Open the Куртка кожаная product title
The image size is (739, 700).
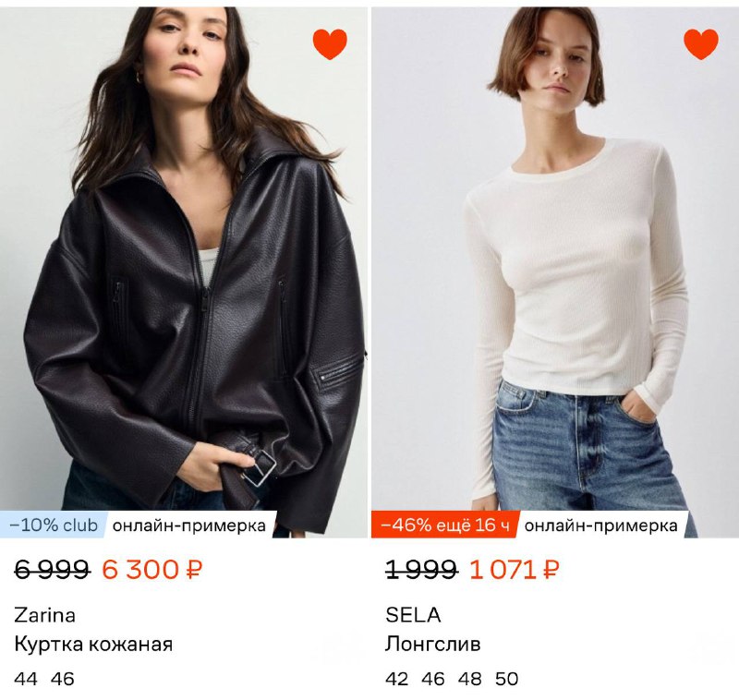tap(93, 644)
